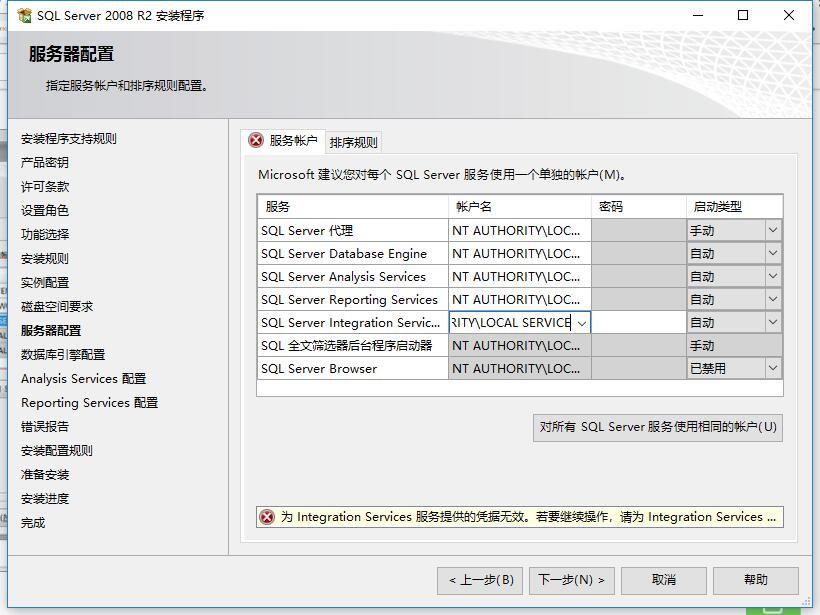This screenshot has height=615, width=820.
Task: Click the 服务 column header
Action: point(353,207)
